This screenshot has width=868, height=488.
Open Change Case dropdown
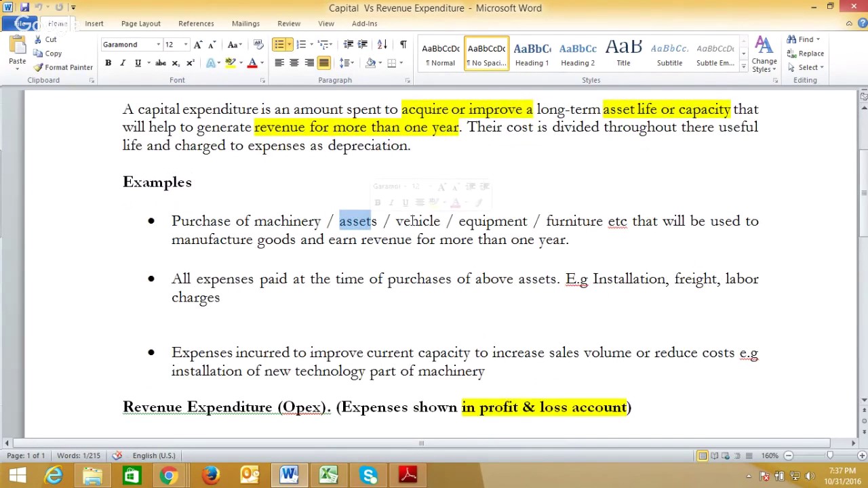[234, 45]
